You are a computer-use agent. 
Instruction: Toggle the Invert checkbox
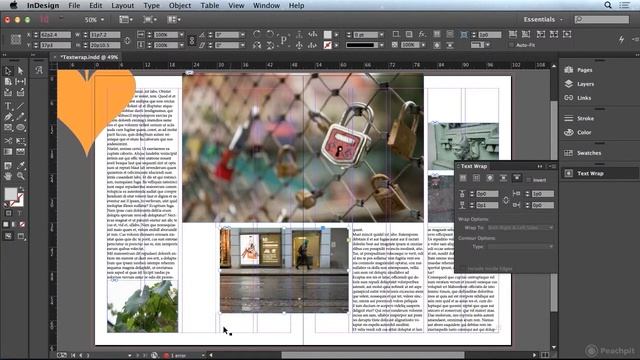[x=529, y=180]
